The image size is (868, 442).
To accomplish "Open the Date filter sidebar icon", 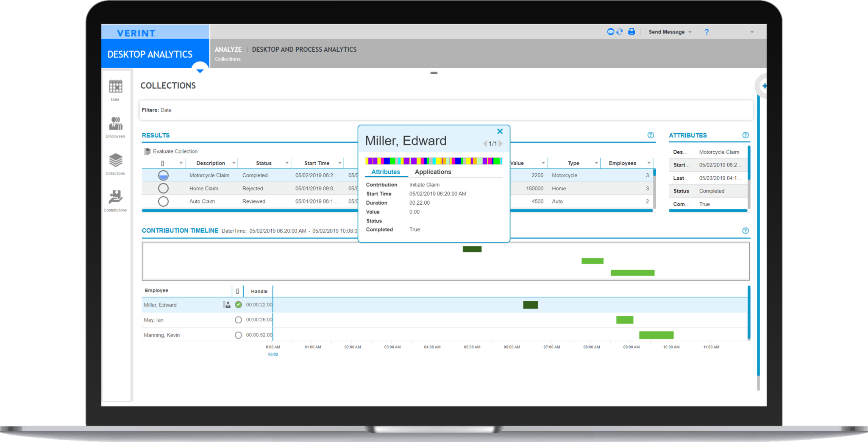I will pos(115,90).
